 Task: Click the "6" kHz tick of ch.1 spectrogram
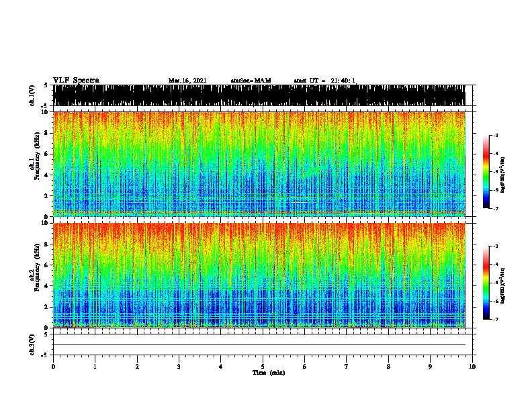point(46,154)
